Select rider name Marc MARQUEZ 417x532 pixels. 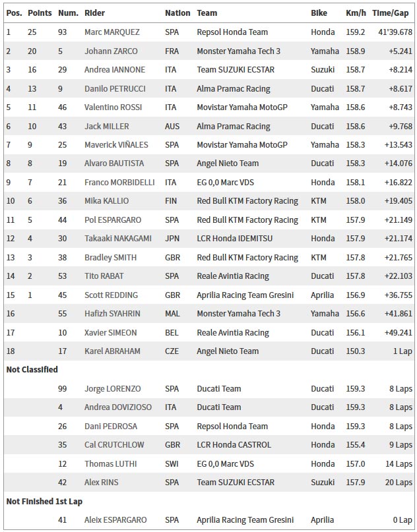coord(112,32)
